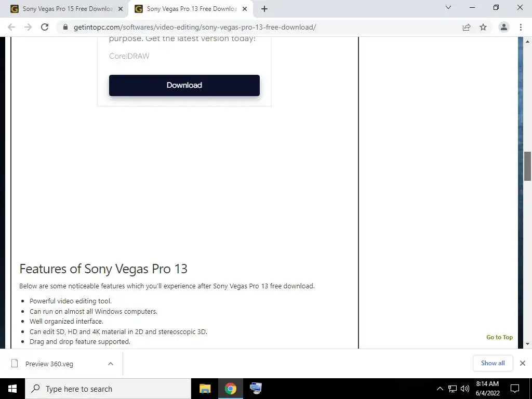Click 'Can run on almost all Windows computers.'

tap(94, 311)
